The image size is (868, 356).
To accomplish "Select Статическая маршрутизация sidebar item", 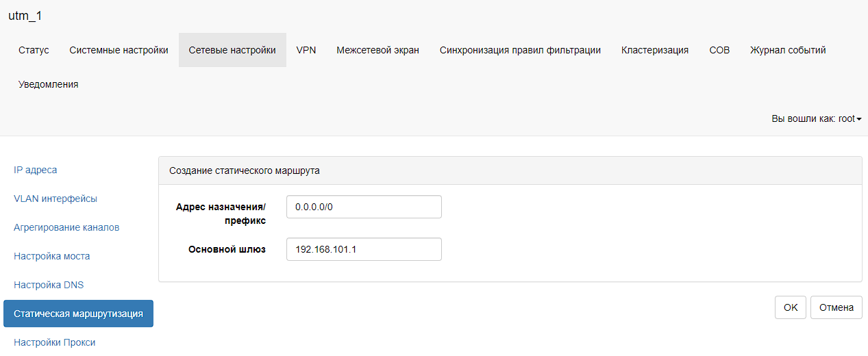I will [x=78, y=314].
